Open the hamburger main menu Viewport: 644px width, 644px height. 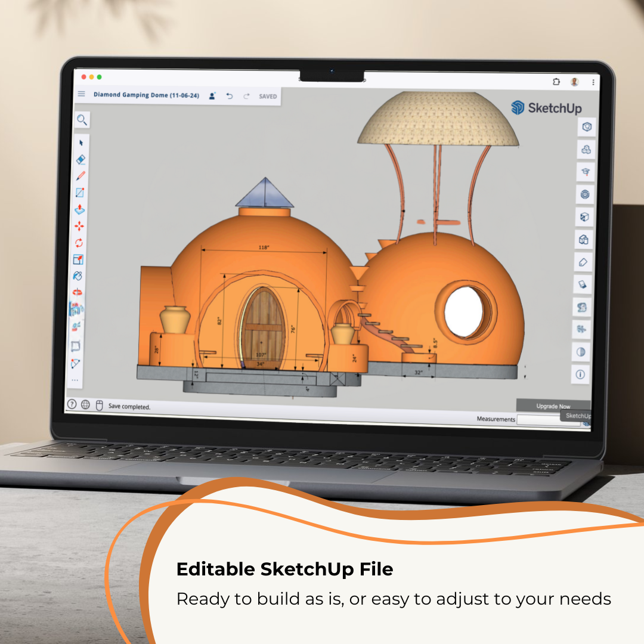click(82, 94)
